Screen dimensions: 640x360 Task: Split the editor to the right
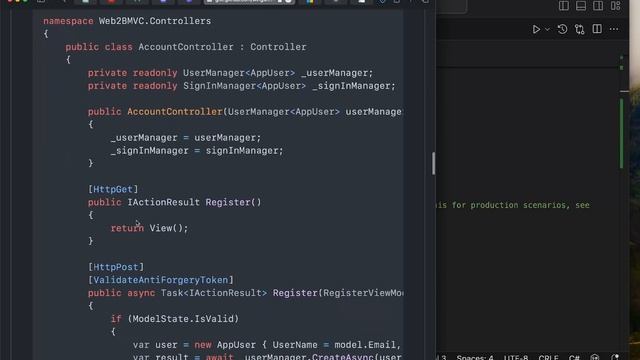point(597,29)
